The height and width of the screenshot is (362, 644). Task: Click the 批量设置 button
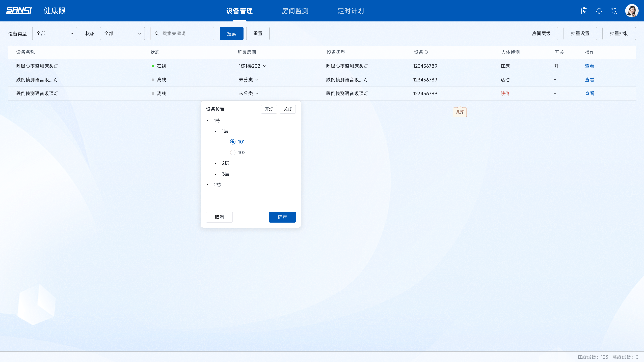tap(580, 34)
